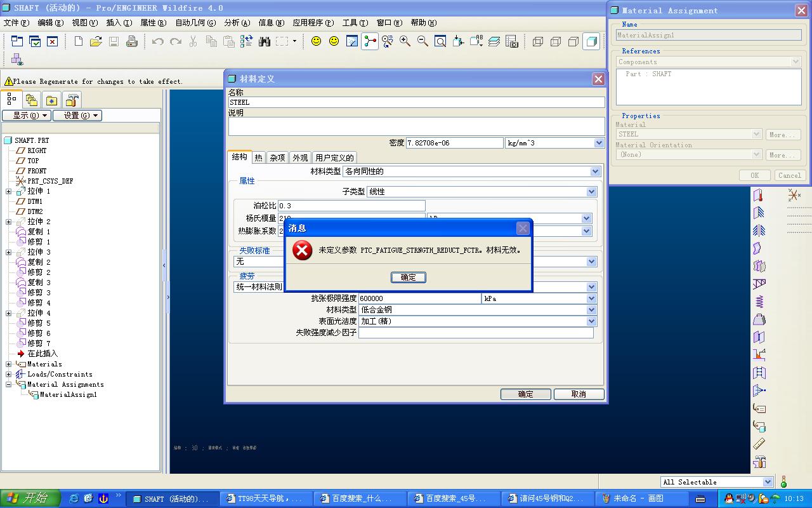Select the shaded display cube icon
812x508 pixels.
pyautogui.click(x=591, y=41)
